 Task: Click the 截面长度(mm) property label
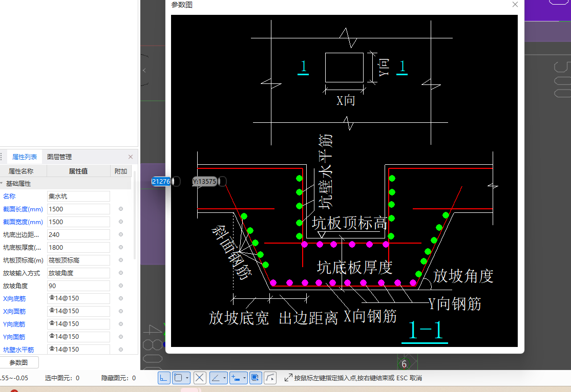point(23,209)
